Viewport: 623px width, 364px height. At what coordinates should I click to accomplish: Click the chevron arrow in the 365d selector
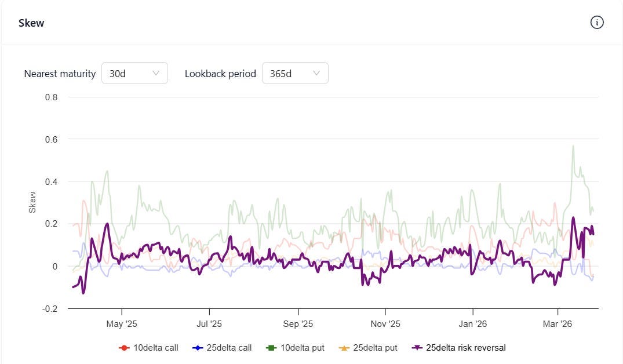316,74
